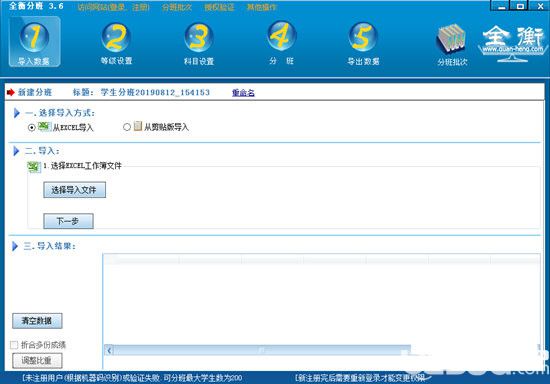Select the 从剪贴板导入 radio button
Image resolution: width=550 pixels, height=384 pixels.
point(127,127)
